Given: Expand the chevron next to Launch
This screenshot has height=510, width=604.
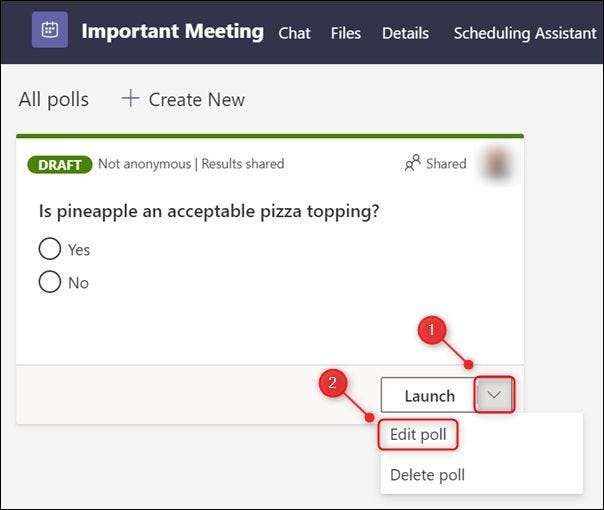Looking at the screenshot, I should tap(495, 395).
